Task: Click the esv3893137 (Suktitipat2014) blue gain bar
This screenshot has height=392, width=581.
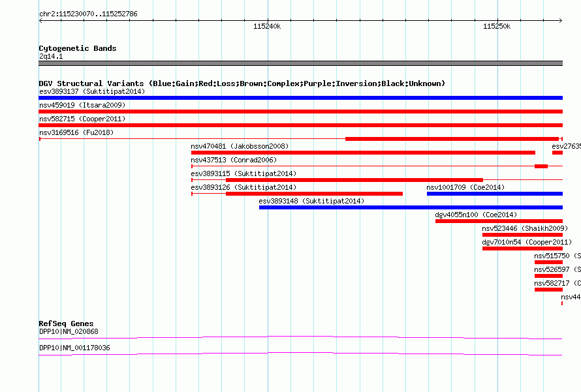Action: (x=300, y=98)
